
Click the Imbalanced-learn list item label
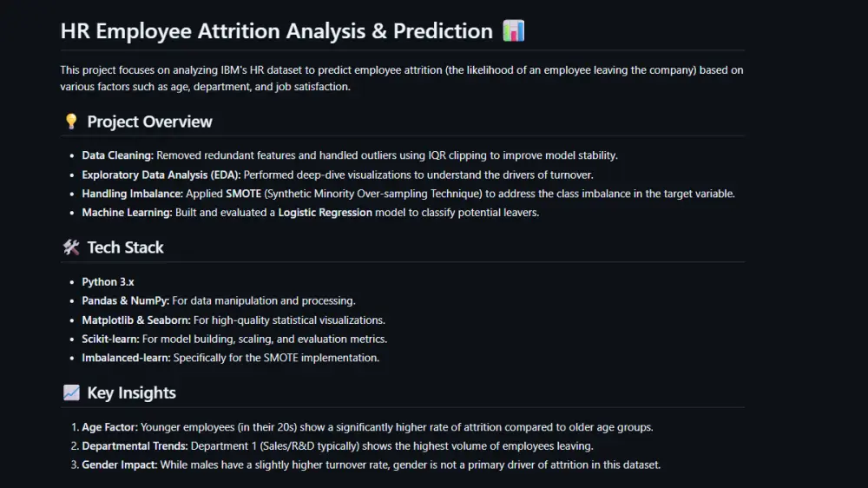[x=127, y=358]
